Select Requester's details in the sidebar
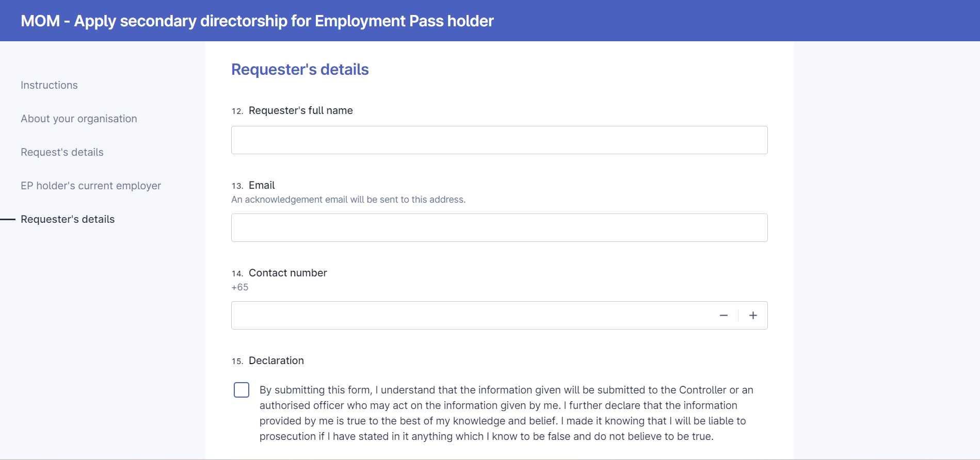This screenshot has height=460, width=980. coord(68,219)
